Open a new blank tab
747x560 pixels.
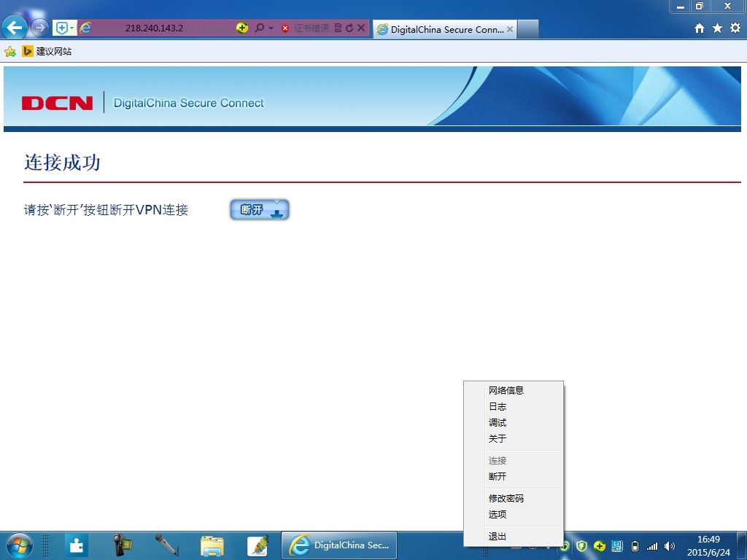(x=528, y=29)
